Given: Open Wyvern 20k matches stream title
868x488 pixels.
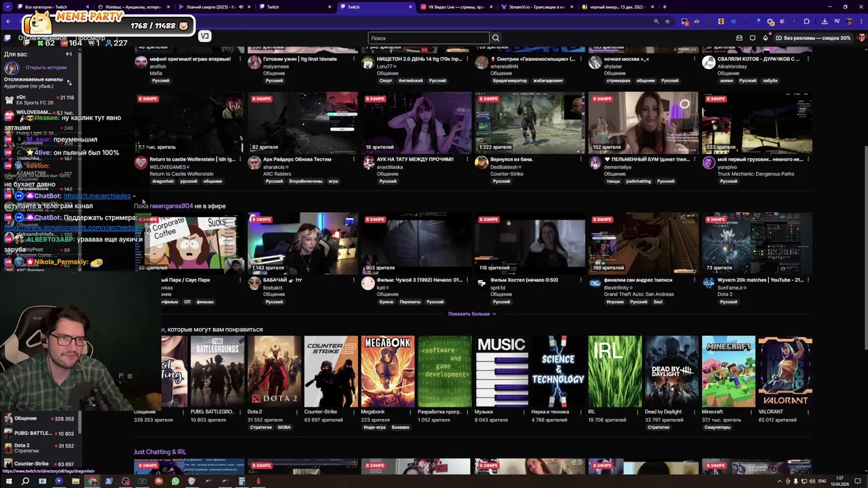Looking at the screenshot, I should [x=760, y=280].
